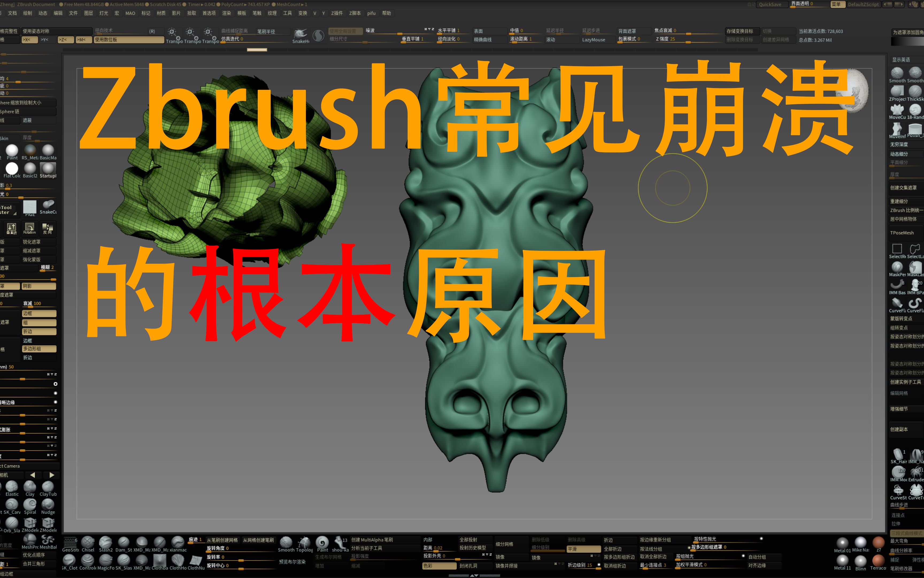The width and height of the screenshot is (924, 578).
Task: Toggle mirror symmetry >M<
Action: pos(84,40)
